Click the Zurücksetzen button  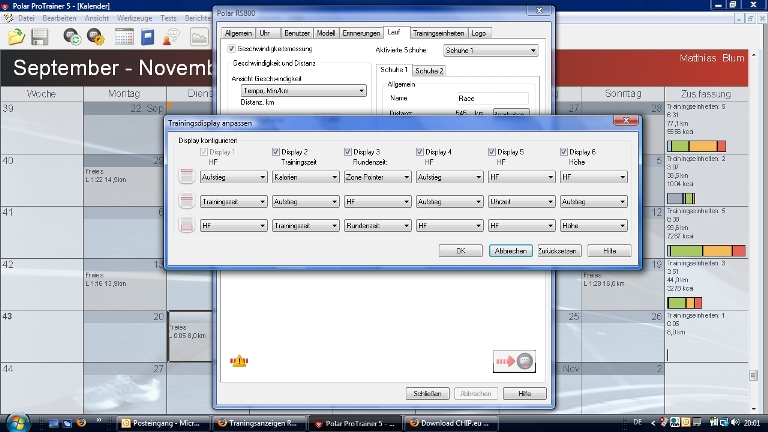[x=559, y=250]
